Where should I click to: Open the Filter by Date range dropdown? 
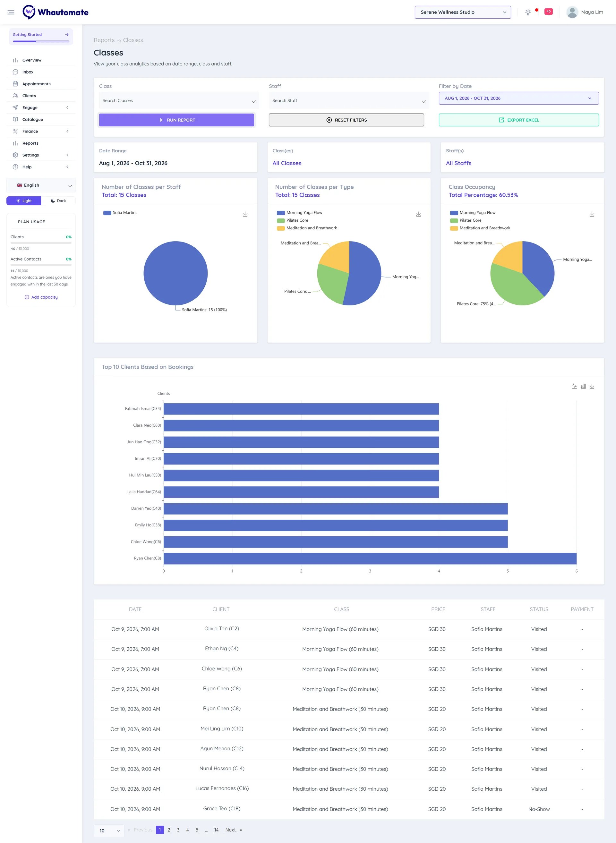tap(519, 98)
